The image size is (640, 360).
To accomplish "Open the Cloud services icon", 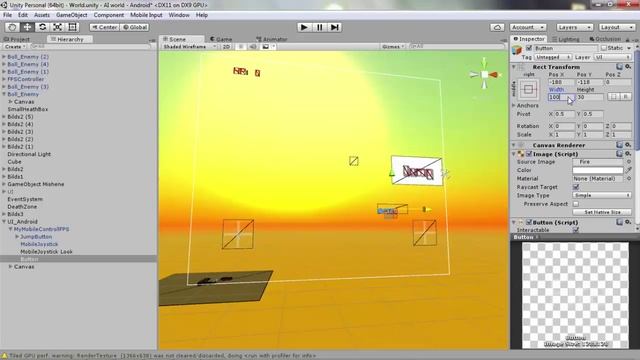I will [497, 27].
